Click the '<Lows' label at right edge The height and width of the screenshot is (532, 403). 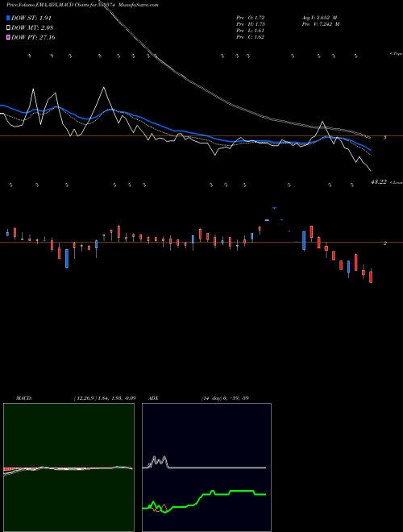click(396, 182)
